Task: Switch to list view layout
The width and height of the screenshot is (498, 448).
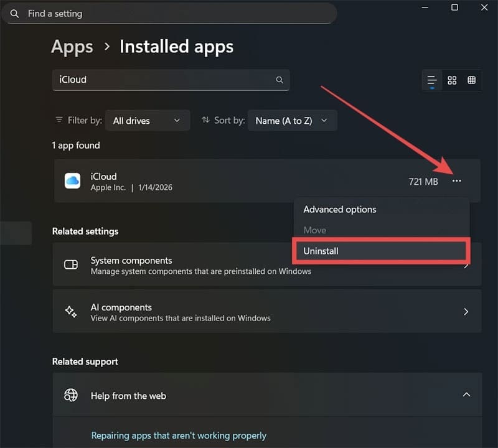Action: coord(432,80)
